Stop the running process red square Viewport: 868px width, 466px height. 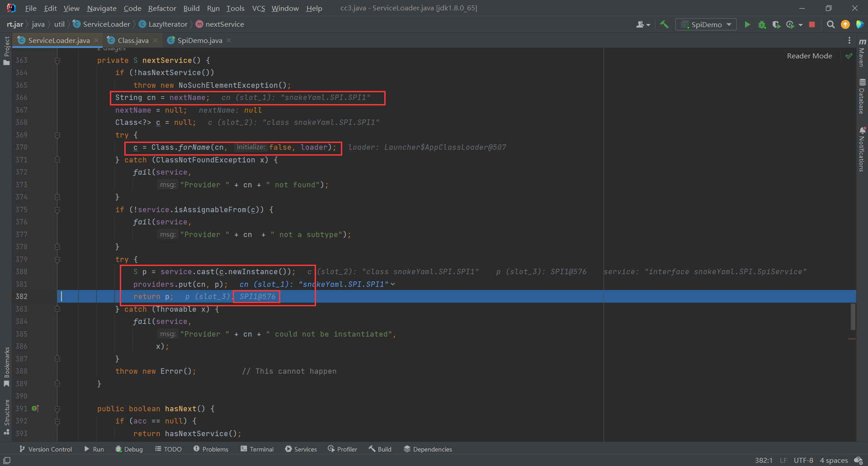pyautogui.click(x=812, y=24)
